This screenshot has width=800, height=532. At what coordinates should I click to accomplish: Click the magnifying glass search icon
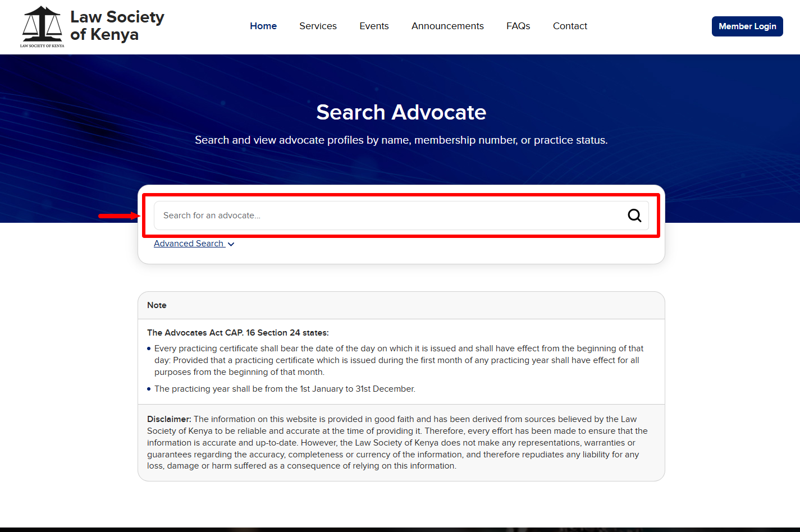[x=634, y=215]
